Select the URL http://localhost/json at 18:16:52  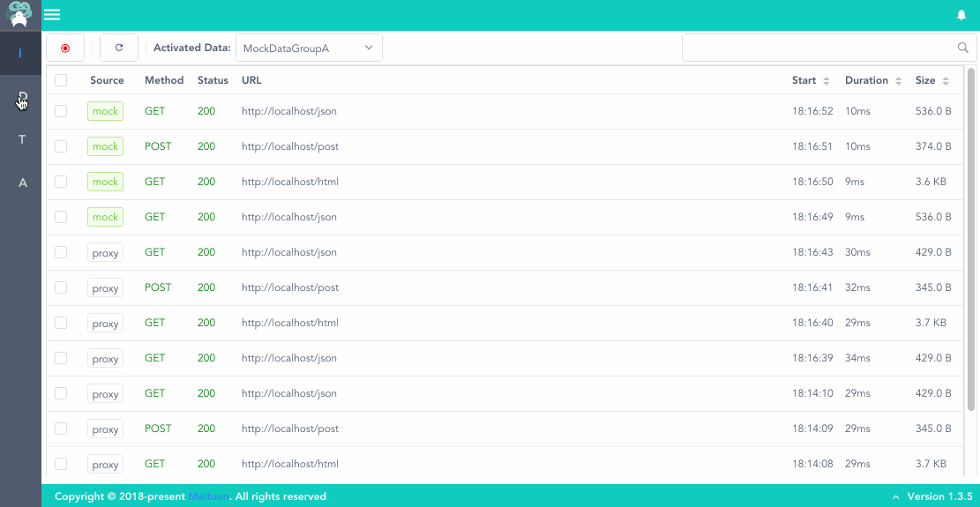click(289, 111)
